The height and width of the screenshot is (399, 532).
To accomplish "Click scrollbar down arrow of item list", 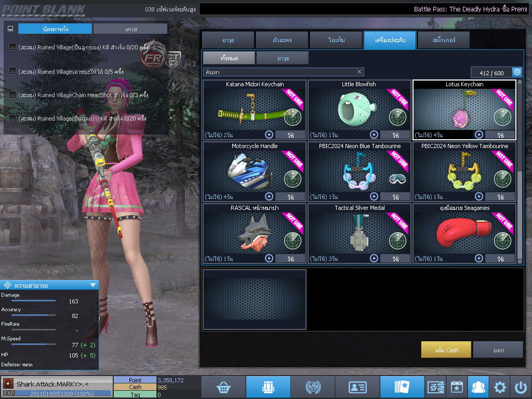I will click(x=520, y=261).
